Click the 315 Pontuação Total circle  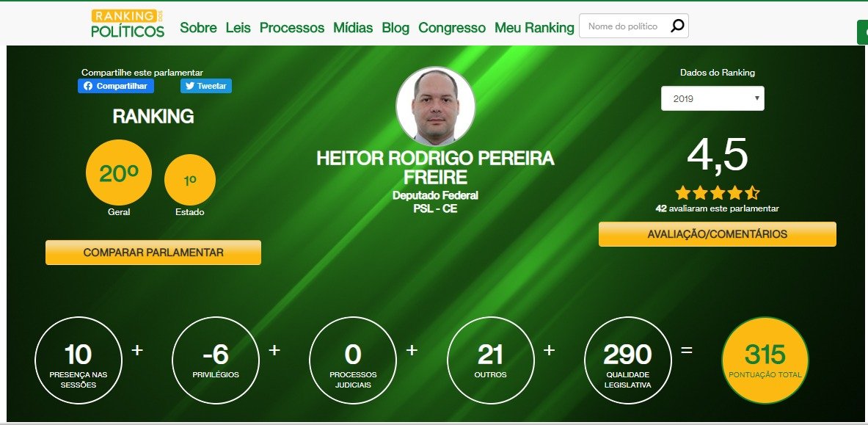click(x=765, y=360)
